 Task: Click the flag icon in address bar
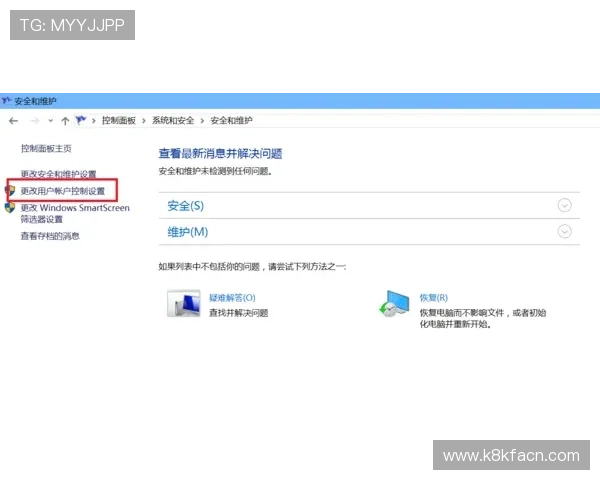click(x=81, y=121)
